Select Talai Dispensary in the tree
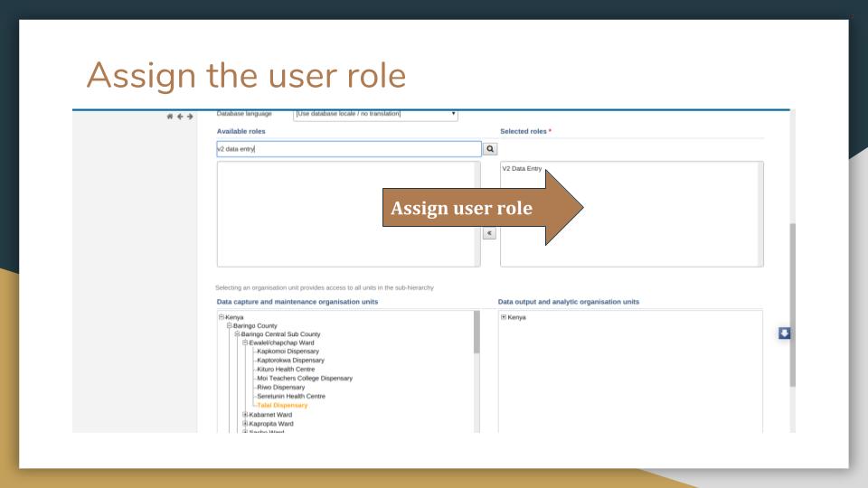This screenshot has width=868, height=488. tap(282, 405)
